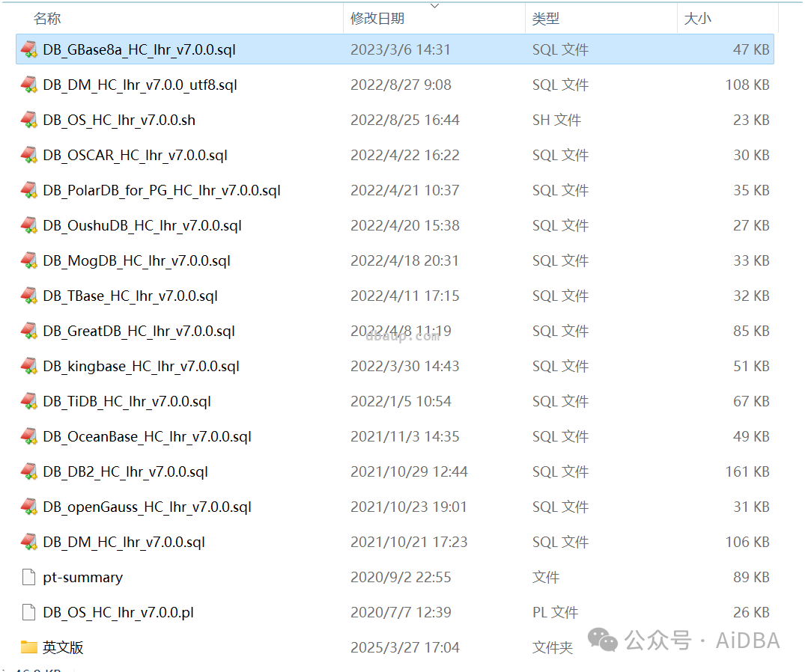Select file name DB_DM_HC_lhr_v7.0.0.sql
Viewport: 805px width, 672px height.
click(x=124, y=543)
